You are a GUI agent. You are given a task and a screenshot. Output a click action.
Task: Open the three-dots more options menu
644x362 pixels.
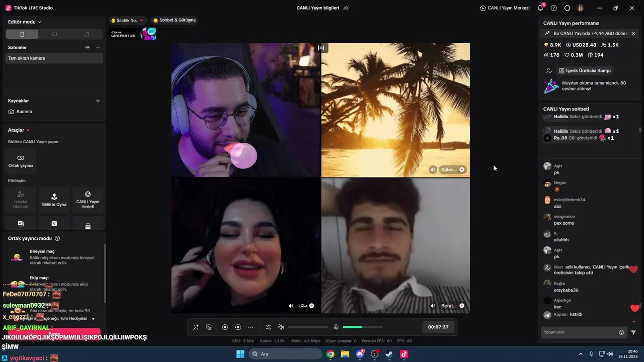251,327
